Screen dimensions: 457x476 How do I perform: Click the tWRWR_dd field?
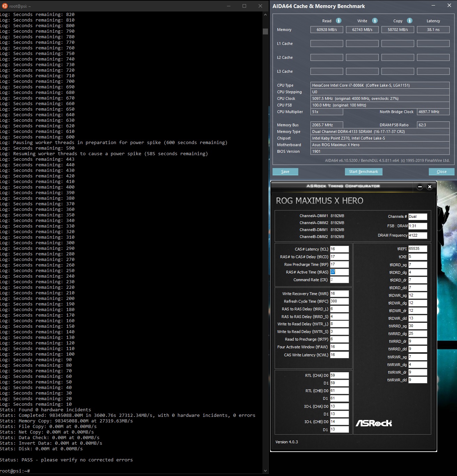418,380
